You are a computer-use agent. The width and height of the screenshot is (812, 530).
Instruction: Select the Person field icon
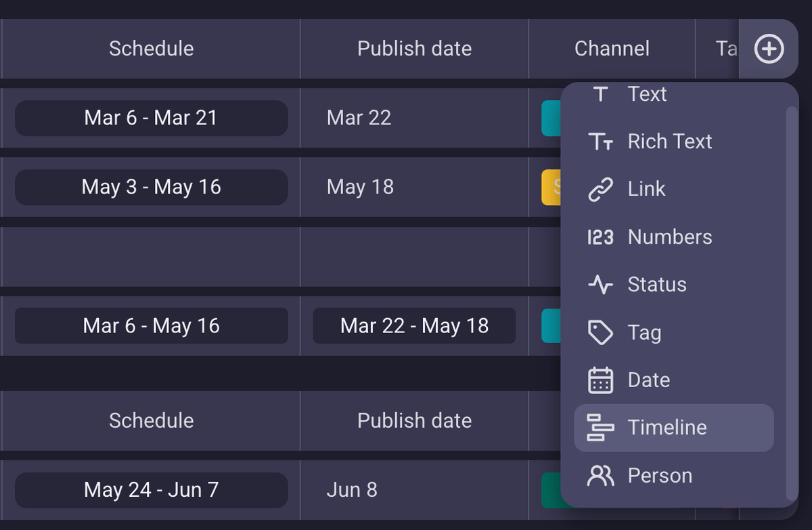[x=600, y=475]
